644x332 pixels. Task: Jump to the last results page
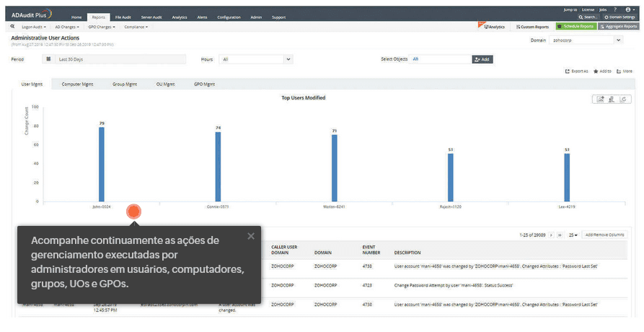(x=560, y=235)
